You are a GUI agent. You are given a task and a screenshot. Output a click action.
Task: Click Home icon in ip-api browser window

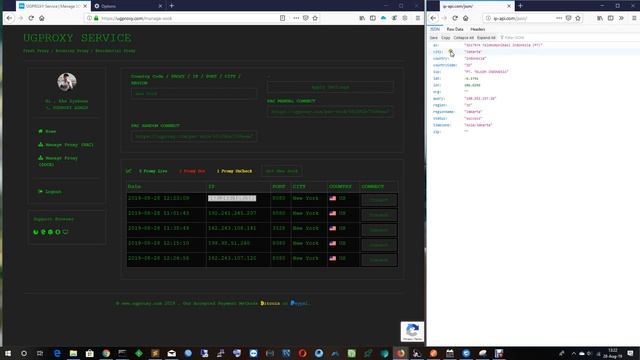[x=466, y=18]
